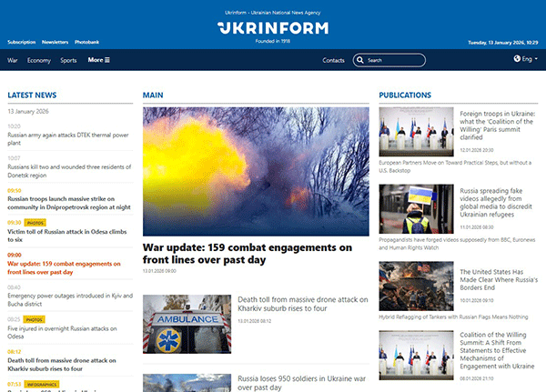Open the Contacts page

(x=333, y=60)
